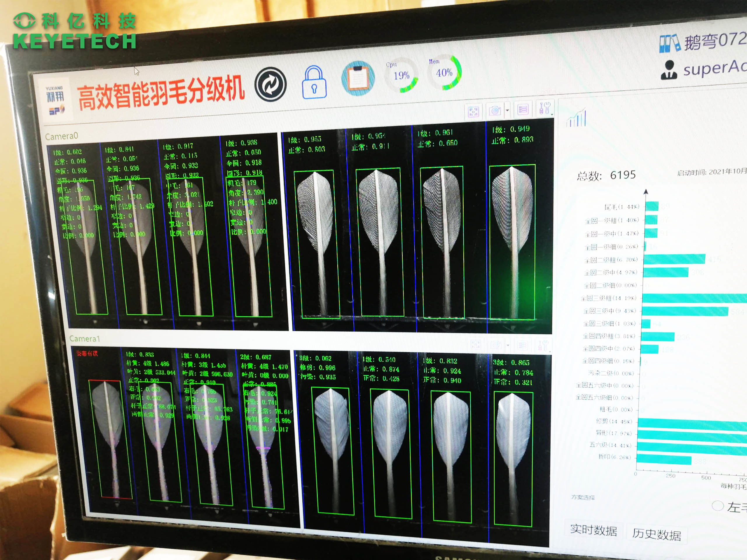Viewport: 747px width, 560px height.
Task: Open the clipboard report icon
Action: pos(358,79)
